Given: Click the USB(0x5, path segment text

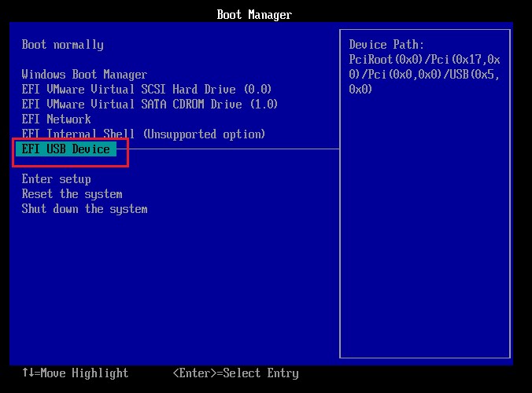Looking at the screenshot, I should click(471, 75).
